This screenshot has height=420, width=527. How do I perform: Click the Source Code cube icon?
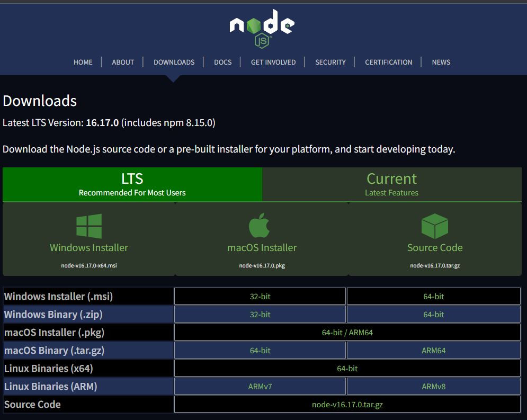pyautogui.click(x=434, y=226)
